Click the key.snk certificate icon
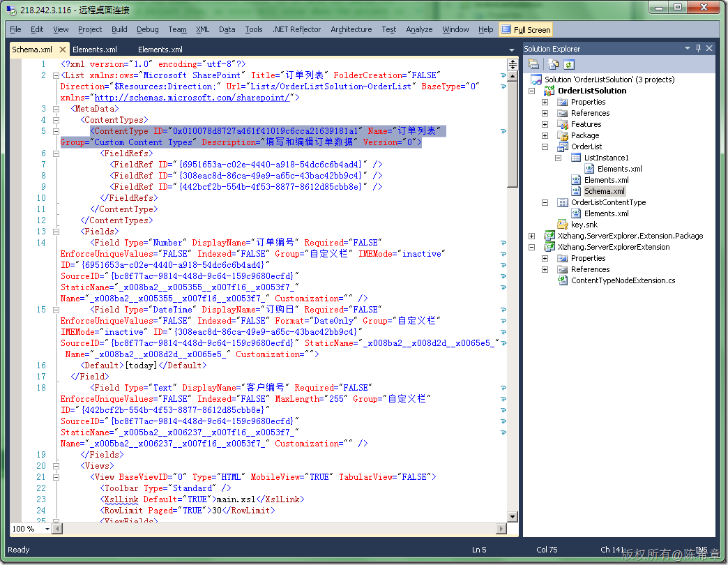Viewport: 728px width, 565px height. point(563,225)
